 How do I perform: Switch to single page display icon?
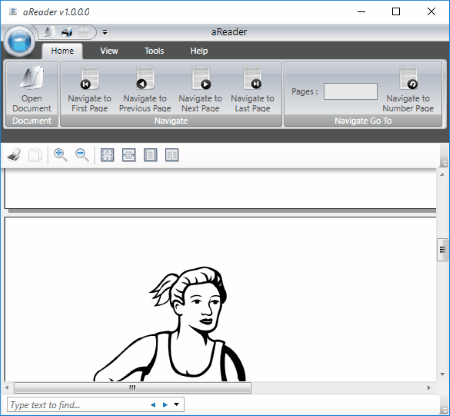pos(150,155)
